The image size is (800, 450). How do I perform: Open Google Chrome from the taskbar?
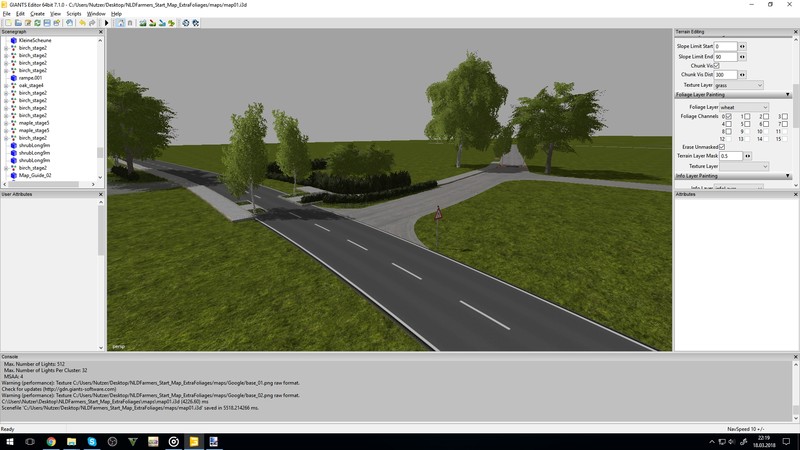pos(51,441)
